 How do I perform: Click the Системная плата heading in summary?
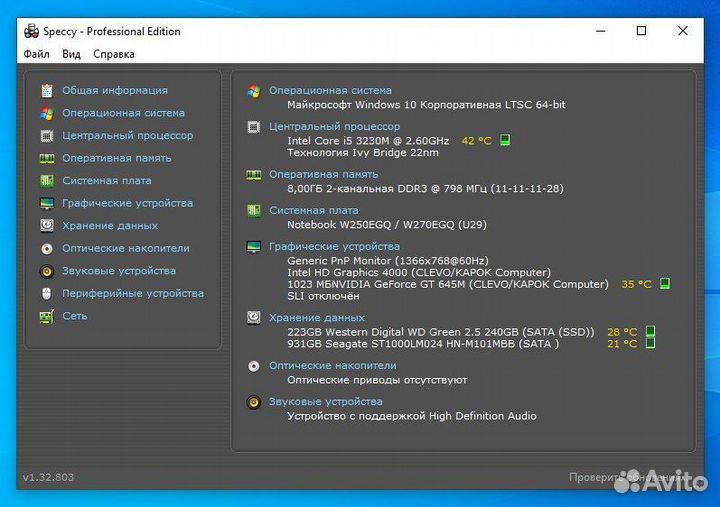click(314, 210)
